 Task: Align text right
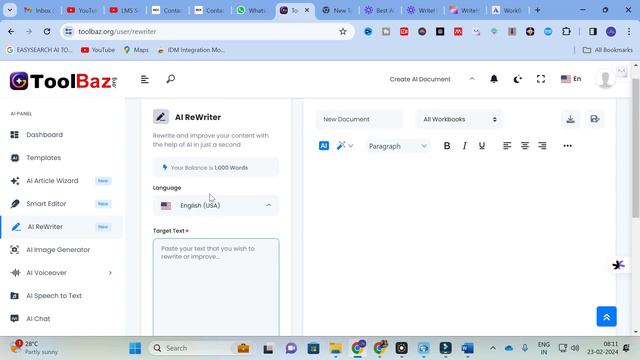(542, 146)
